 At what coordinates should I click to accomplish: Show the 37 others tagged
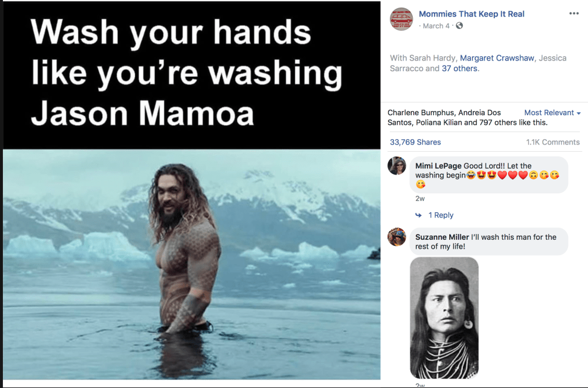459,69
